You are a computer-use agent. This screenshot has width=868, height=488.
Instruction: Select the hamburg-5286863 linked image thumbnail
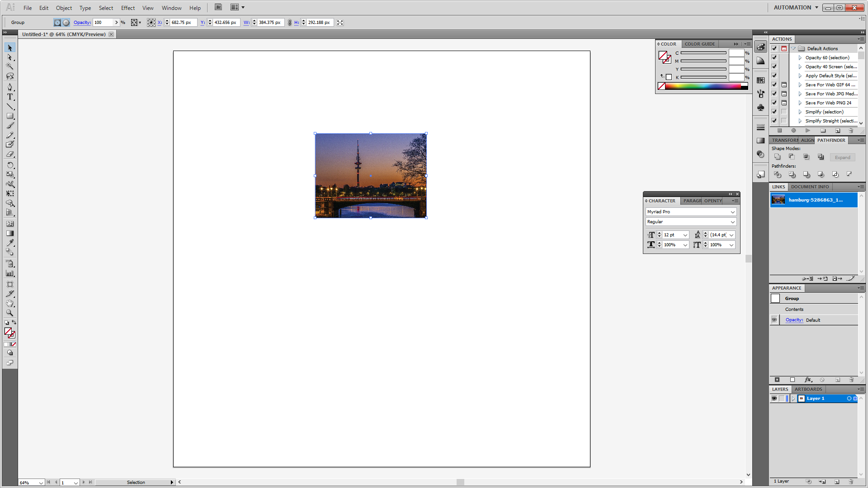778,200
